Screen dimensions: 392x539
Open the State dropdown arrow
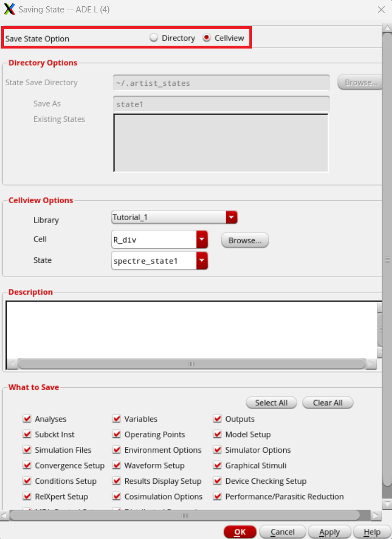point(202,261)
